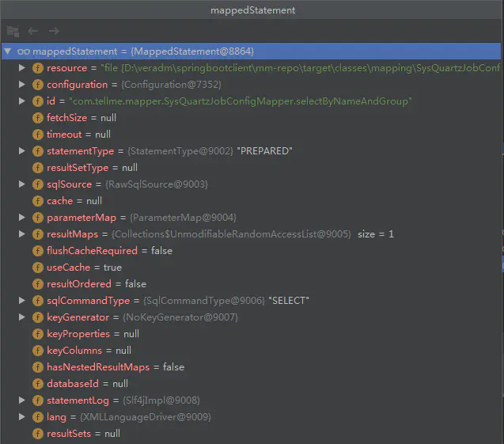Click the field icon next to keyColumns
504x444 pixels.
38,351
